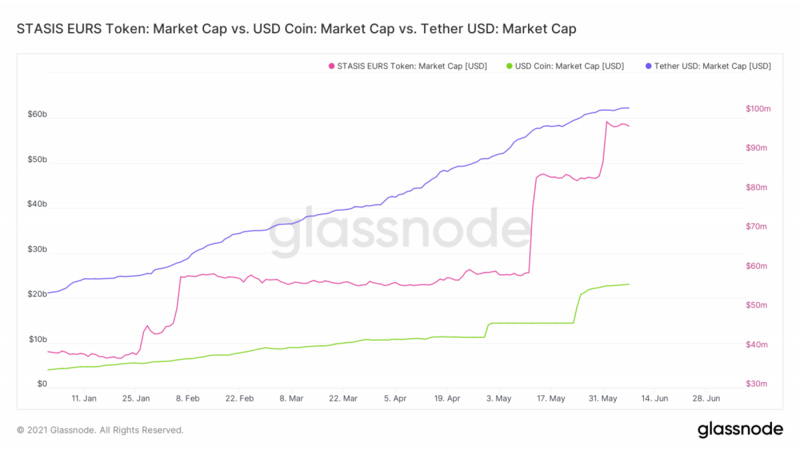Viewport: 800px width, 450px height.
Task: Select the 8. Feb date label
Action: click(188, 398)
